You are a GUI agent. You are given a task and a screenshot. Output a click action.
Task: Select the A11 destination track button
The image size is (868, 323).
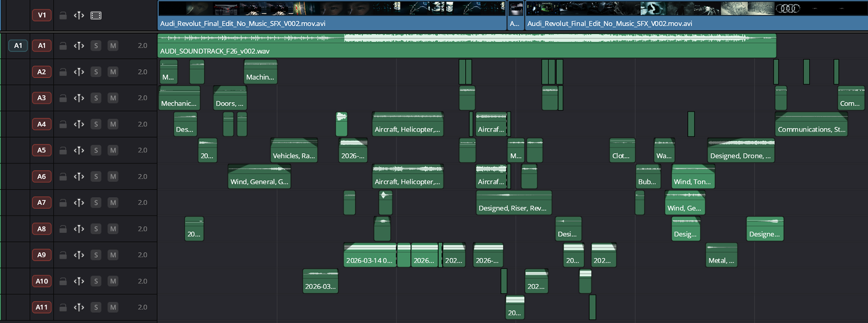click(42, 308)
